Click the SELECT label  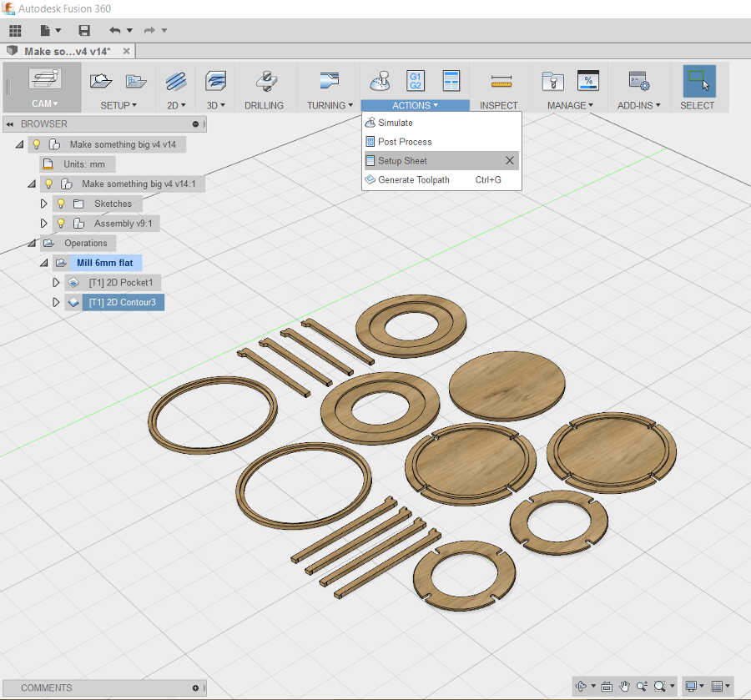click(x=697, y=105)
